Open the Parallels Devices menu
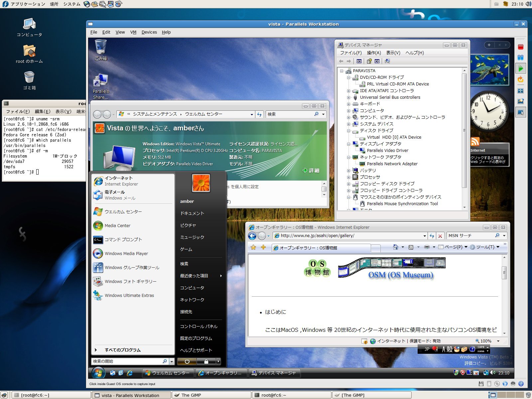This screenshot has height=399, width=532. click(149, 32)
